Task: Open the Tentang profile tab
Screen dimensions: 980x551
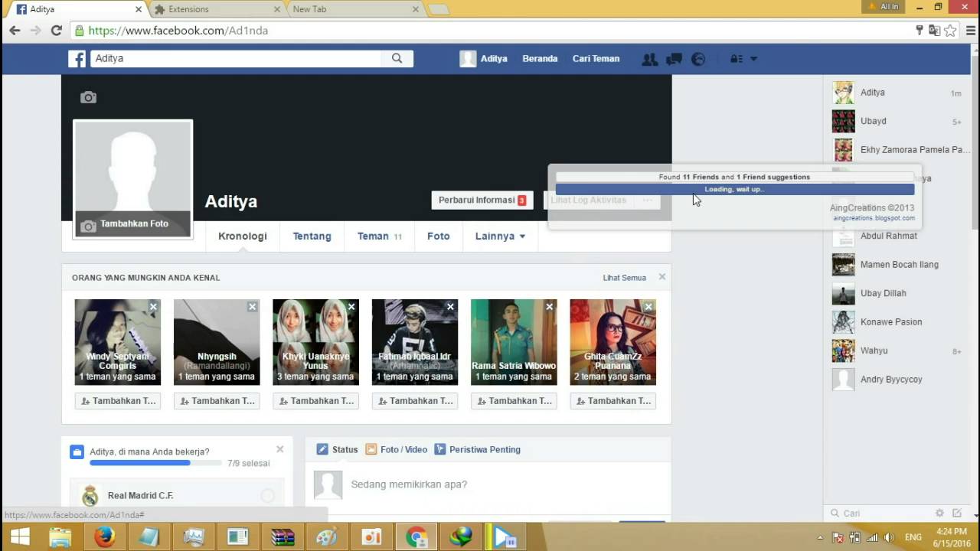Action: tap(312, 236)
